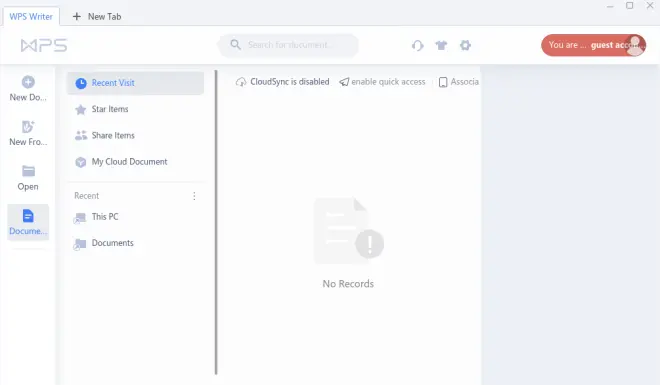Click the No Records text
The image size is (660, 385).
348,284
